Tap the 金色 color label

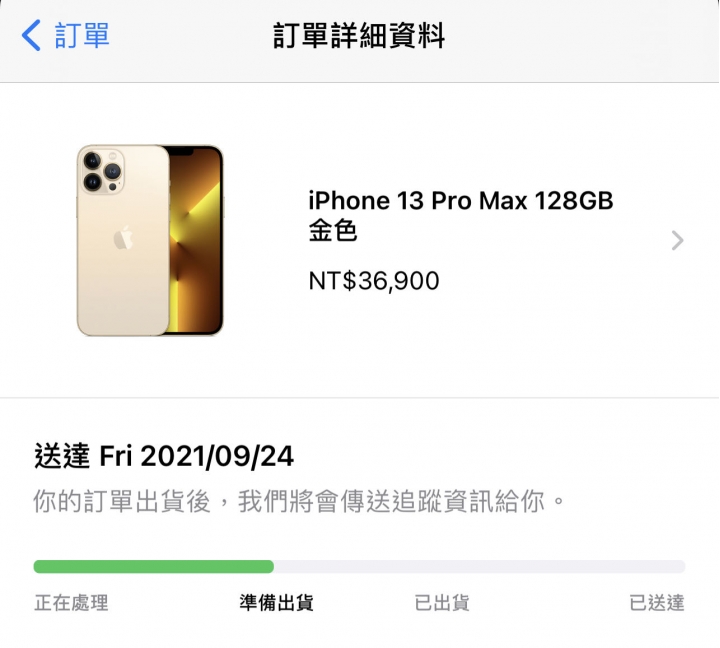pyautogui.click(x=333, y=230)
